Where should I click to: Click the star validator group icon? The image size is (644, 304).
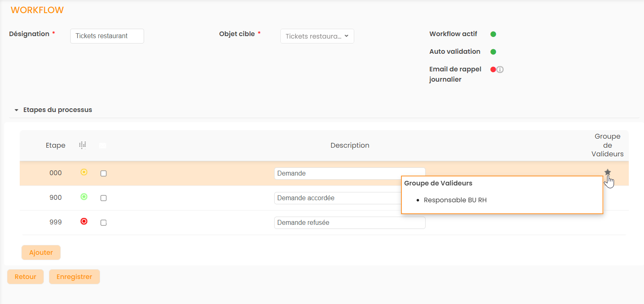tap(607, 172)
